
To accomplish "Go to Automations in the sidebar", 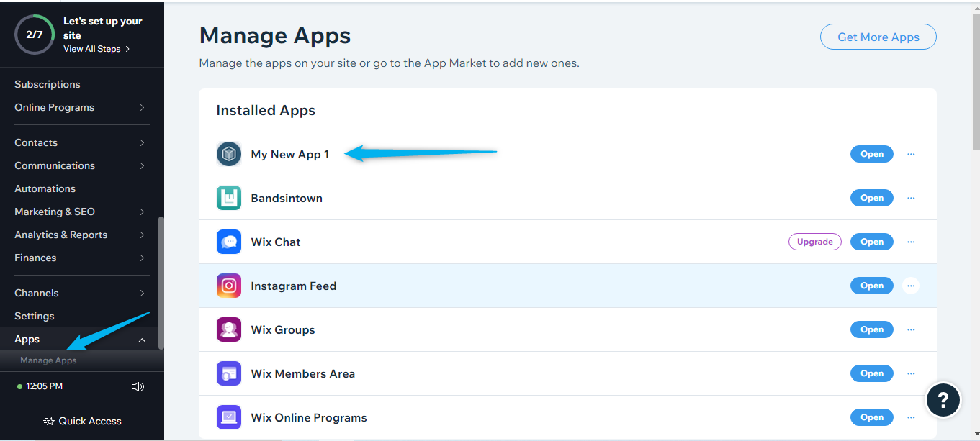I will coord(45,188).
